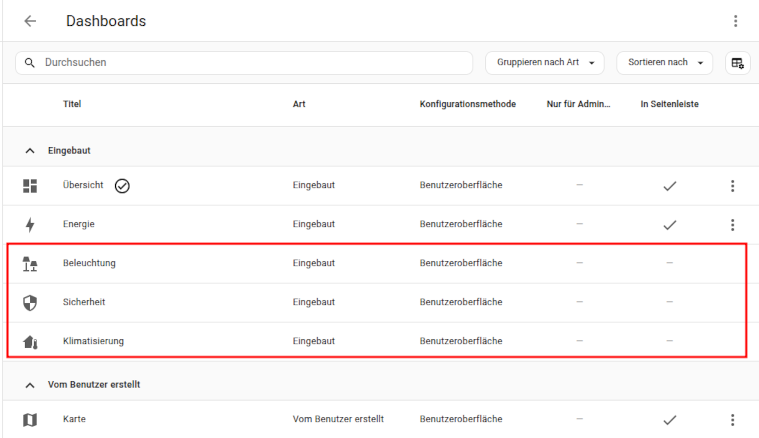The height and width of the screenshot is (438, 759).
Task: Click the Beleuchtung lamps icon
Action: (x=30, y=264)
